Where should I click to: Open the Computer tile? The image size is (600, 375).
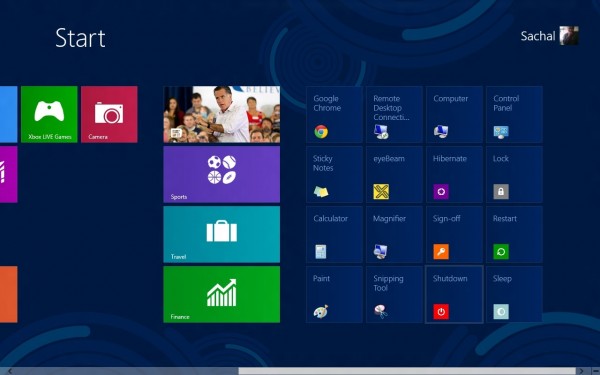[454, 114]
